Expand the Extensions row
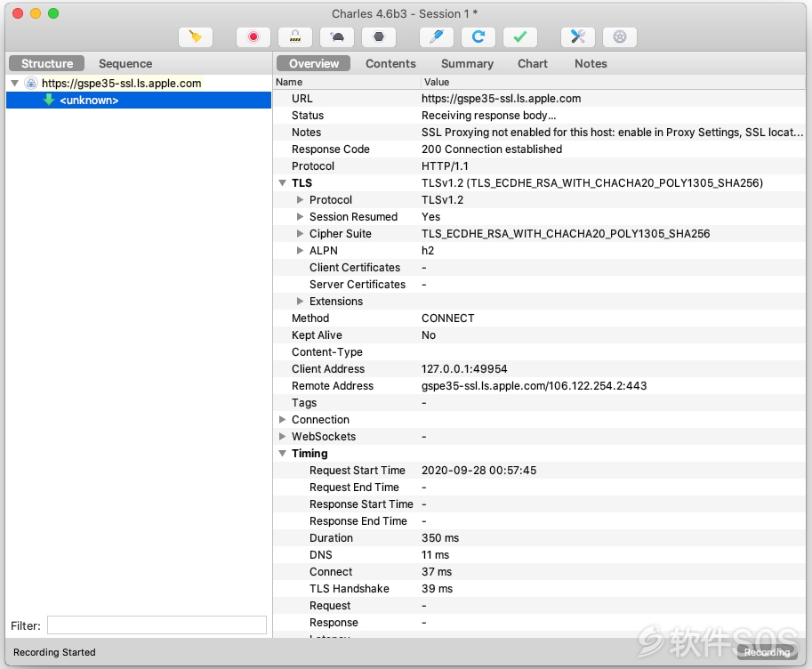 300,301
